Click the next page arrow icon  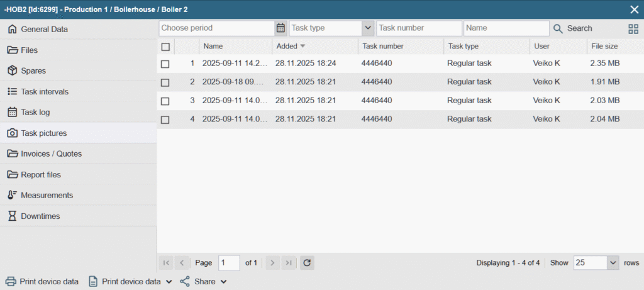coord(272,262)
